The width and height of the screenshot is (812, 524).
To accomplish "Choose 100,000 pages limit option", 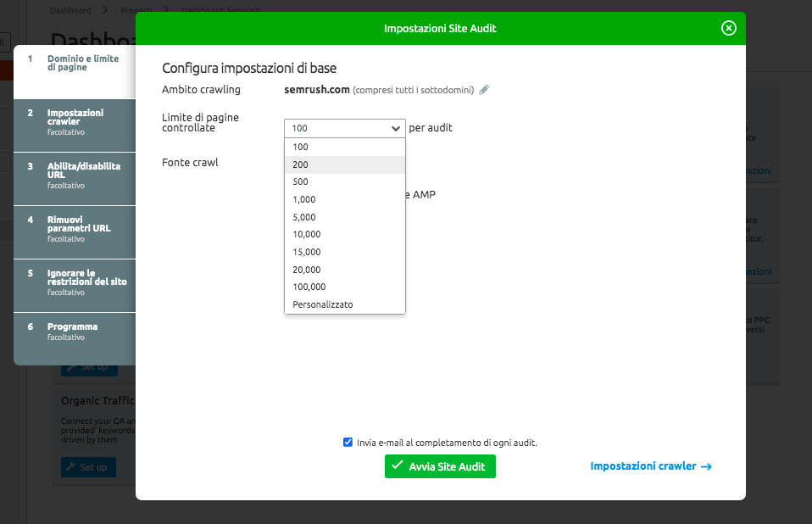I will click(x=345, y=287).
